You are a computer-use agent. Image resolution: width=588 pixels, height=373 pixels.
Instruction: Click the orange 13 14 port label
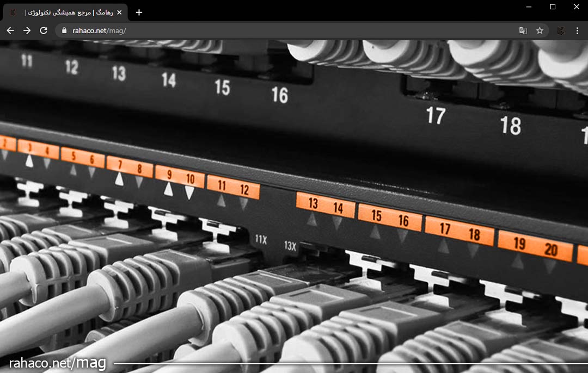pos(326,206)
